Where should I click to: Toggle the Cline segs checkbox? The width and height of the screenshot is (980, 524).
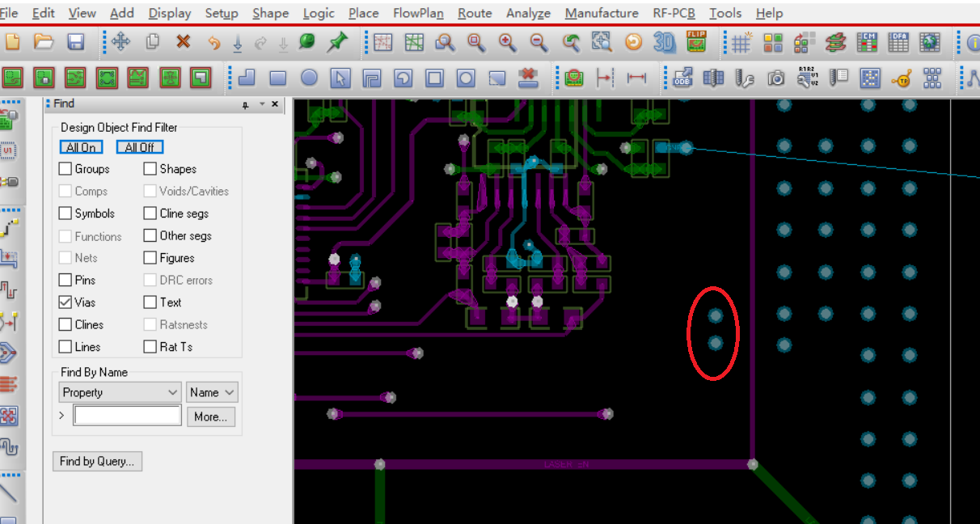point(150,213)
